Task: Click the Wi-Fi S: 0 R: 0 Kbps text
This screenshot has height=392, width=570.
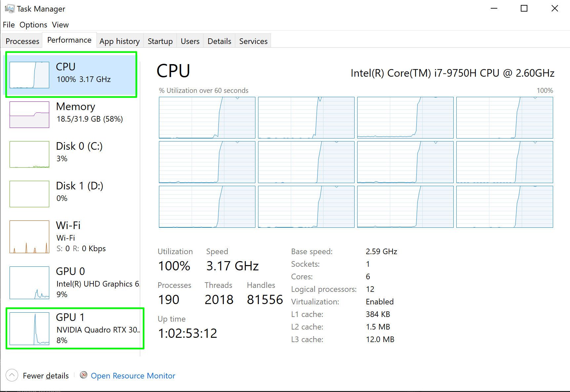Action: pos(81,249)
